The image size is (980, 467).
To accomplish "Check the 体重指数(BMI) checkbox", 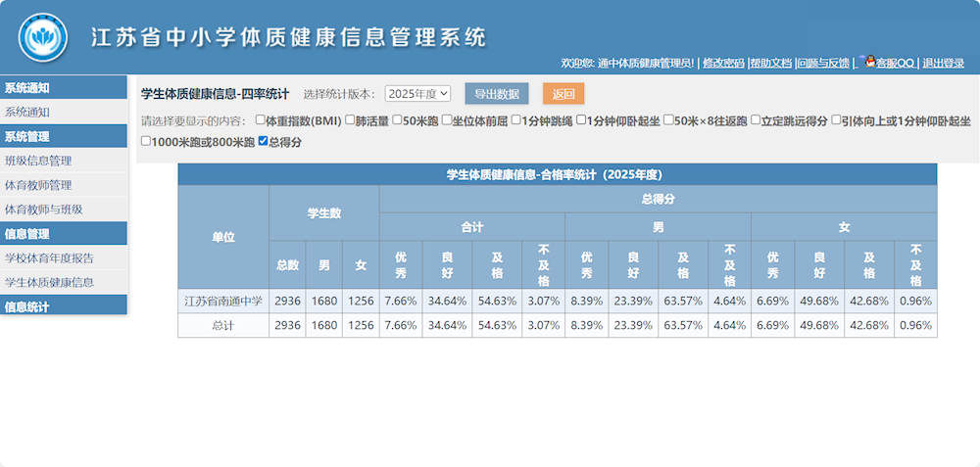I will 260,120.
